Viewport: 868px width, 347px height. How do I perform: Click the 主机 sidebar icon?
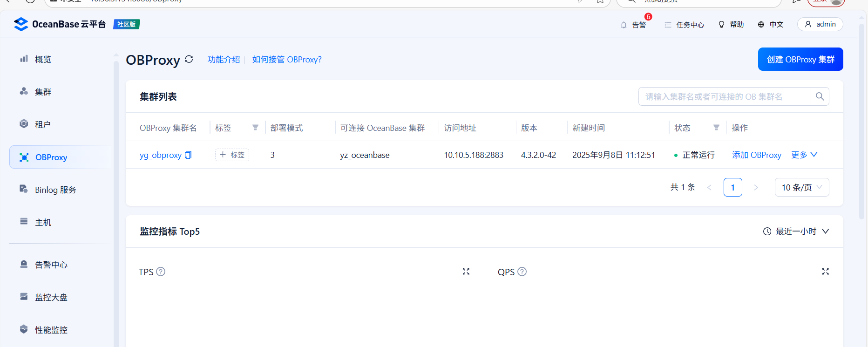pos(24,222)
